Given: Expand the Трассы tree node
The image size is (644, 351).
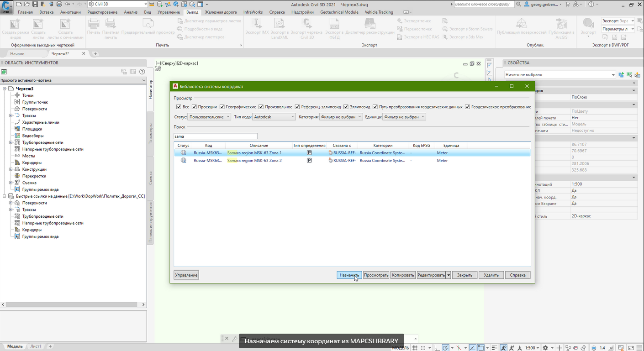Looking at the screenshot, I should (11, 115).
